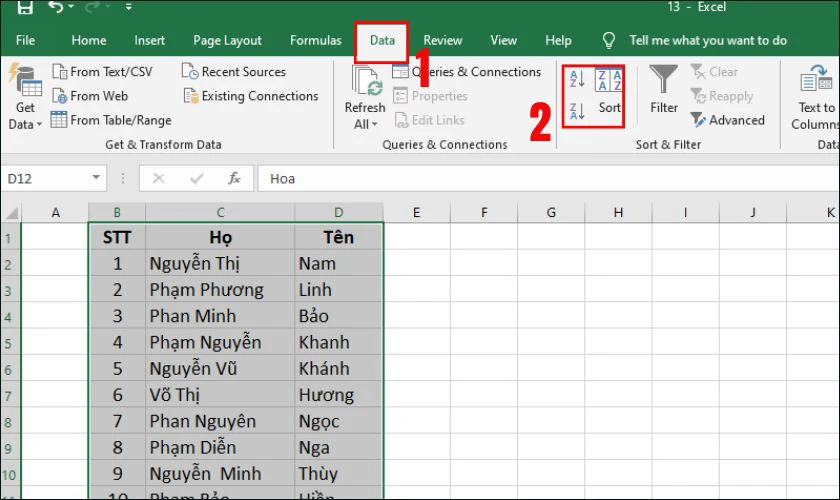Open the Review tab
Viewport: 840px width, 500px height.
tap(442, 40)
